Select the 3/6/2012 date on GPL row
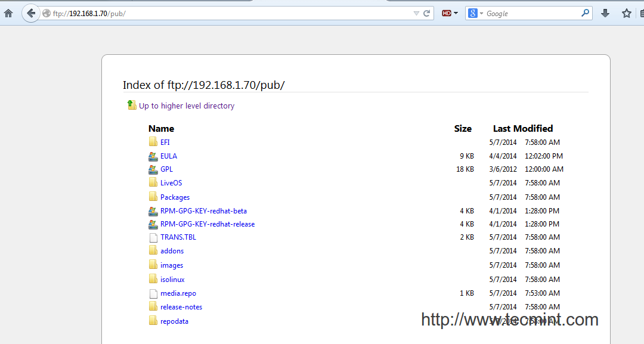The width and height of the screenshot is (644, 344). pyautogui.click(x=503, y=169)
